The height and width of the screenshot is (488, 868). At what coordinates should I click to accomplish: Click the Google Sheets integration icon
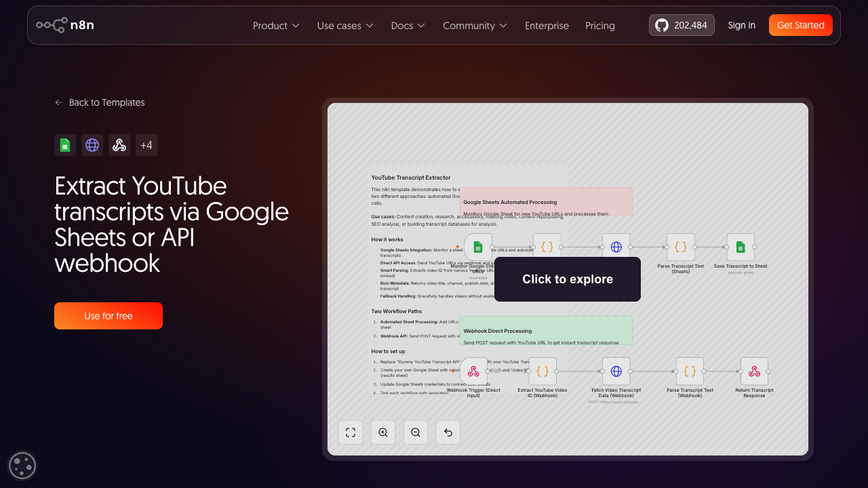65,145
